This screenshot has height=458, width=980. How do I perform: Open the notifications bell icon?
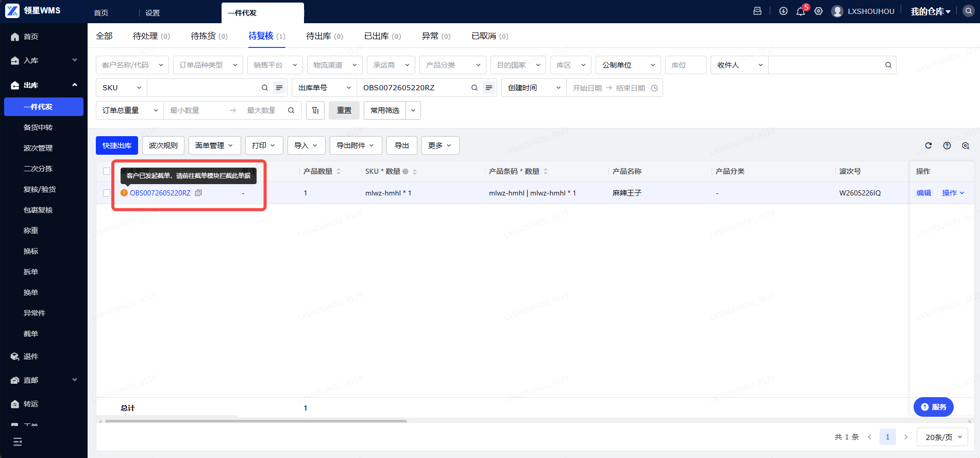[801, 11]
